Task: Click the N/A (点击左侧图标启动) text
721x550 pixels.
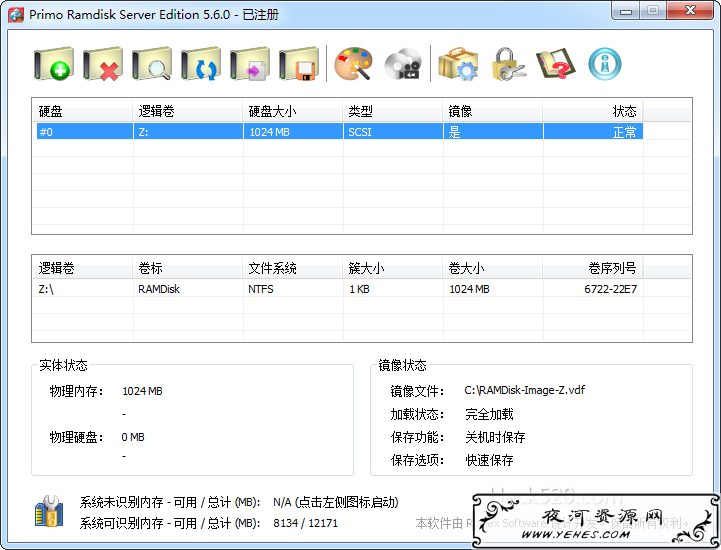Action: click(336, 502)
